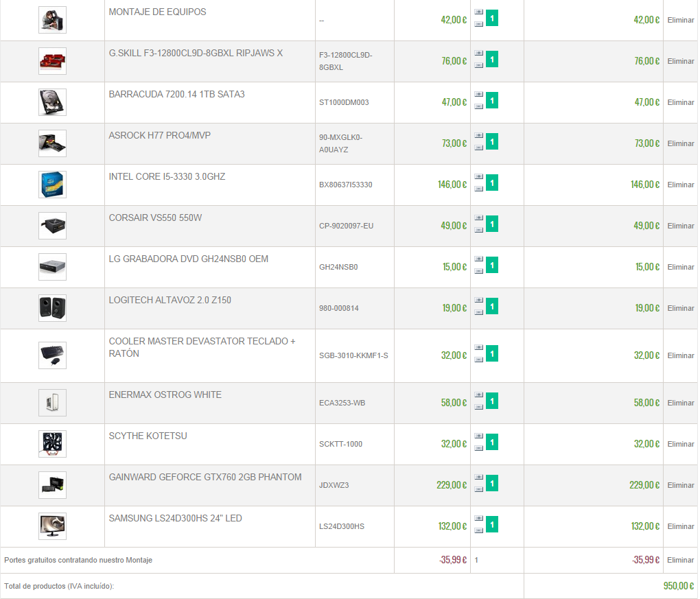Increase quantity for MONTAJE DE EQUIPOS with plus icon

[478, 12]
